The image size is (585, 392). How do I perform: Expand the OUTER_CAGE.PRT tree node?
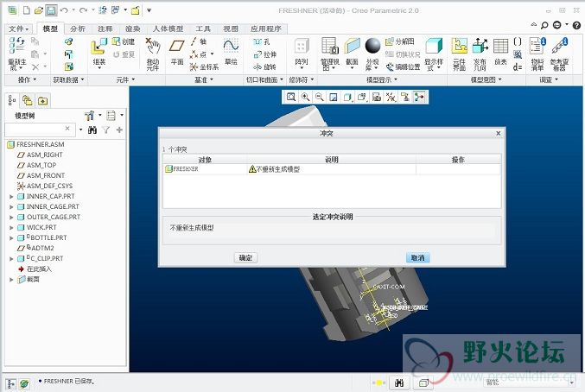tap(11, 218)
